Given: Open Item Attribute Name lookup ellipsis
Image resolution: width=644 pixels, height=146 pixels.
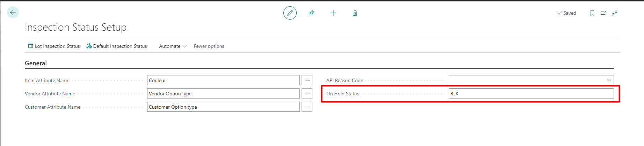Looking at the screenshot, I should (x=307, y=80).
